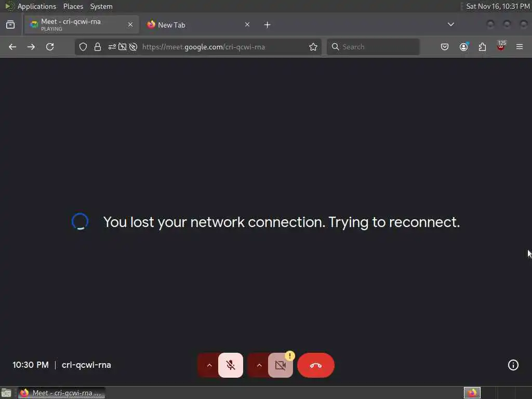Click the Search input field
Screen dimensions: 532x399
pos(373,47)
